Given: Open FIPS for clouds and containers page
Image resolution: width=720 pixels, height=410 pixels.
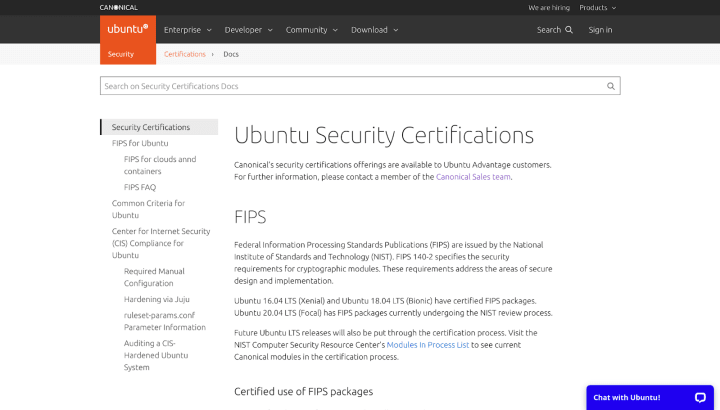Looking at the screenshot, I should 160,165.
